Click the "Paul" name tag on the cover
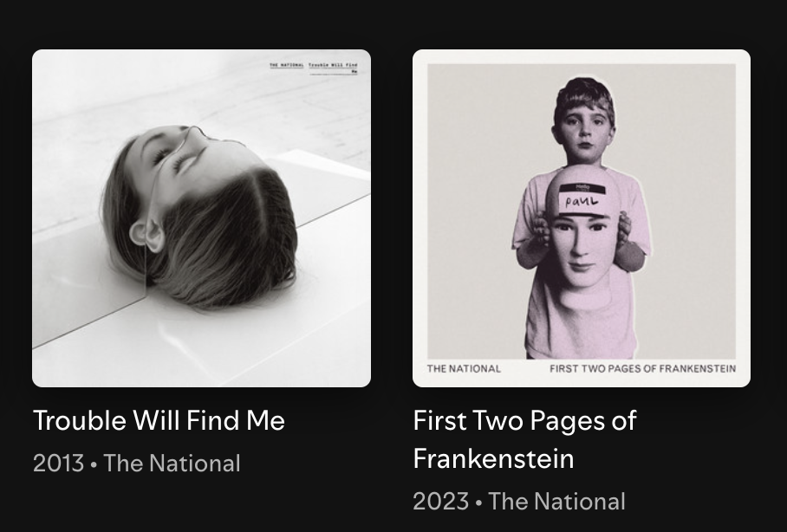 [x=582, y=201]
